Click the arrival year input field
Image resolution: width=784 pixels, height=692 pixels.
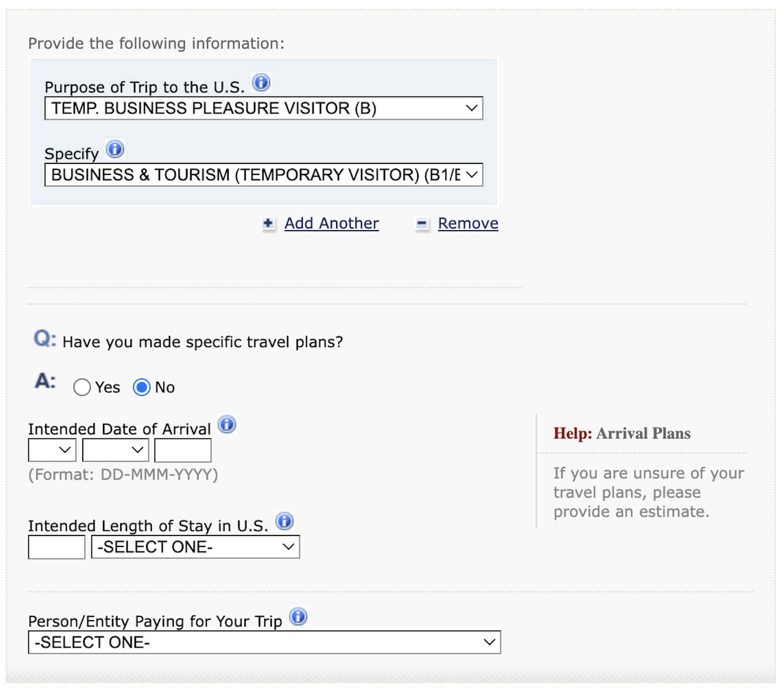click(x=182, y=449)
